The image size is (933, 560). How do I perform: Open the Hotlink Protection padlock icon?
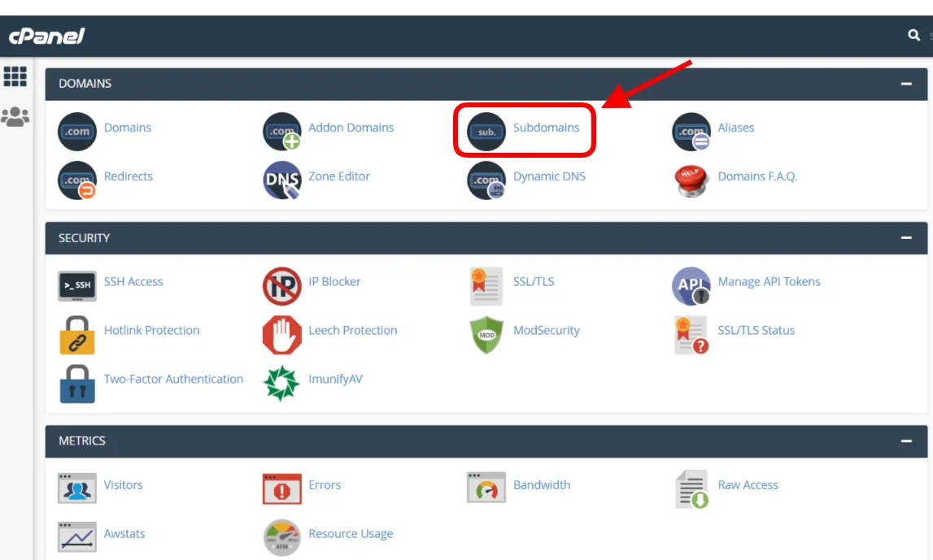click(x=76, y=335)
